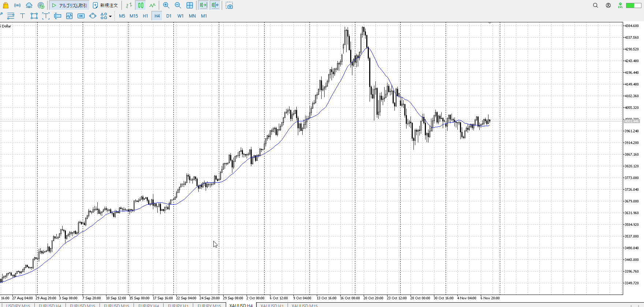Switch to the XAUUSD,H1 chart tab
This screenshot has height=307, width=644.
[272, 305]
